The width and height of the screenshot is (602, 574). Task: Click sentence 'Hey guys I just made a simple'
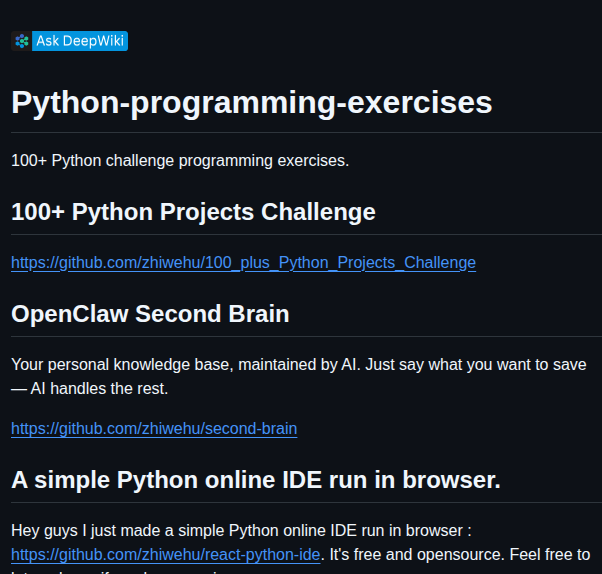pos(241,531)
